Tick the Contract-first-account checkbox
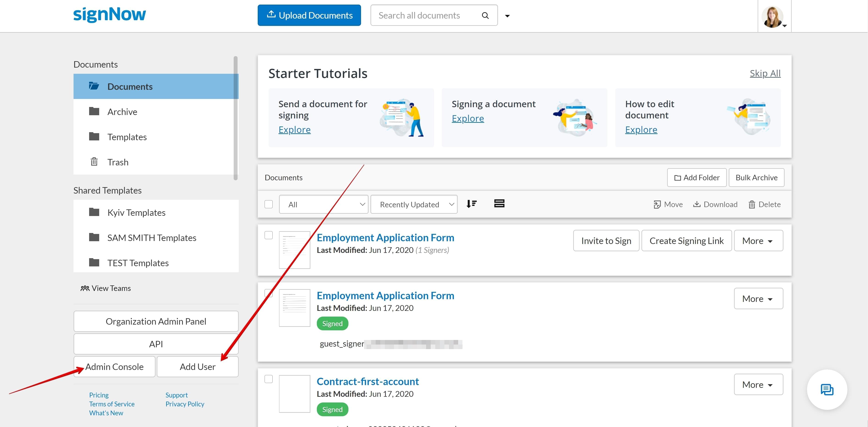 [x=268, y=379]
